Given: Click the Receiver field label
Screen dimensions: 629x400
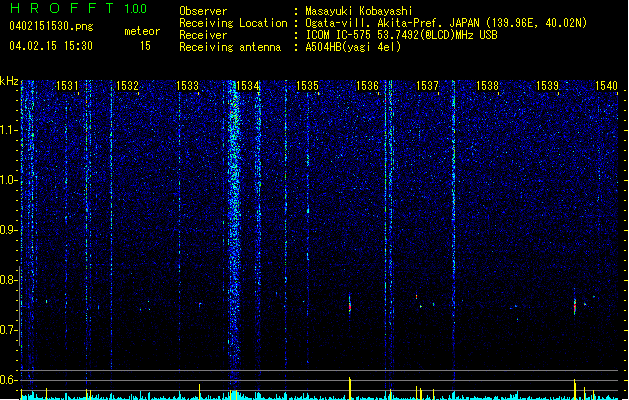Looking at the screenshot, I should pos(203,35).
